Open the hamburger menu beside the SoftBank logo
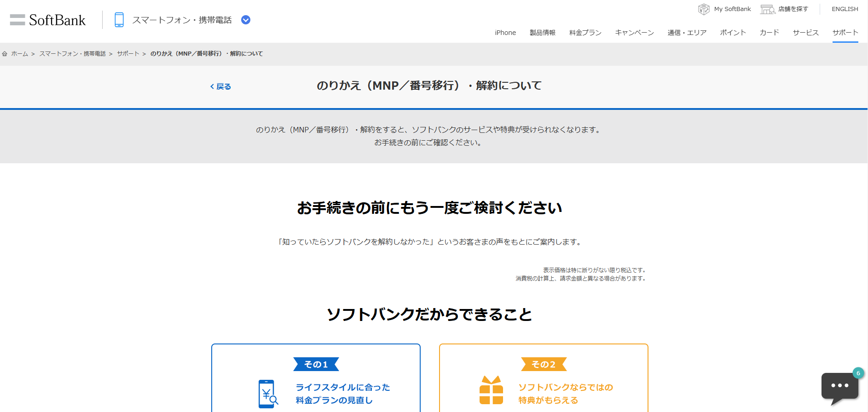This screenshot has height=412, width=868. pos(17,20)
